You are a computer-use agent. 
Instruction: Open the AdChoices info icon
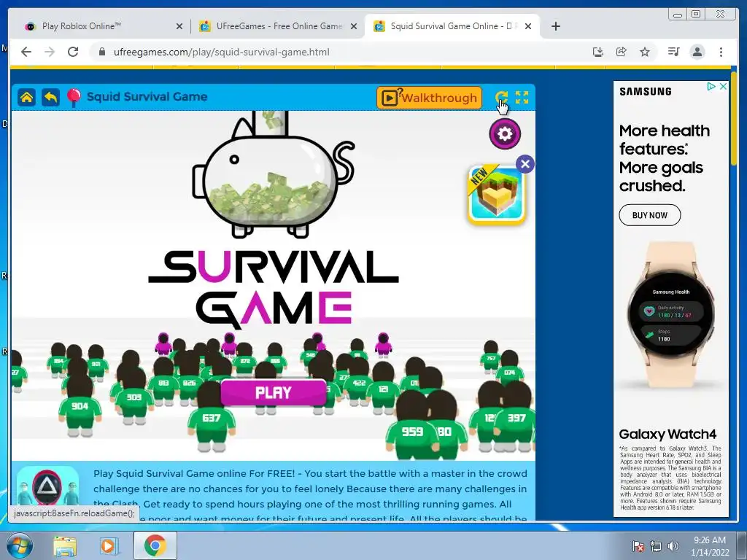coord(711,86)
